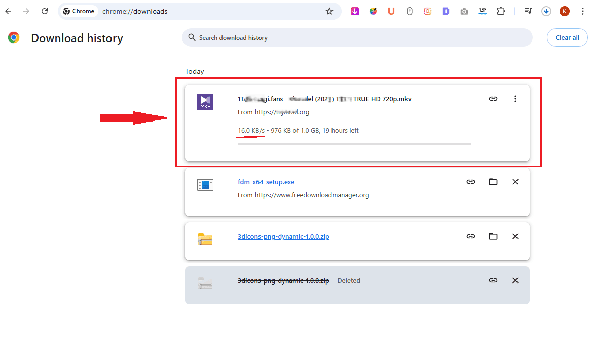The height and width of the screenshot is (364, 591).
Task: Click the Ubersuggest U extension icon
Action: click(x=391, y=11)
